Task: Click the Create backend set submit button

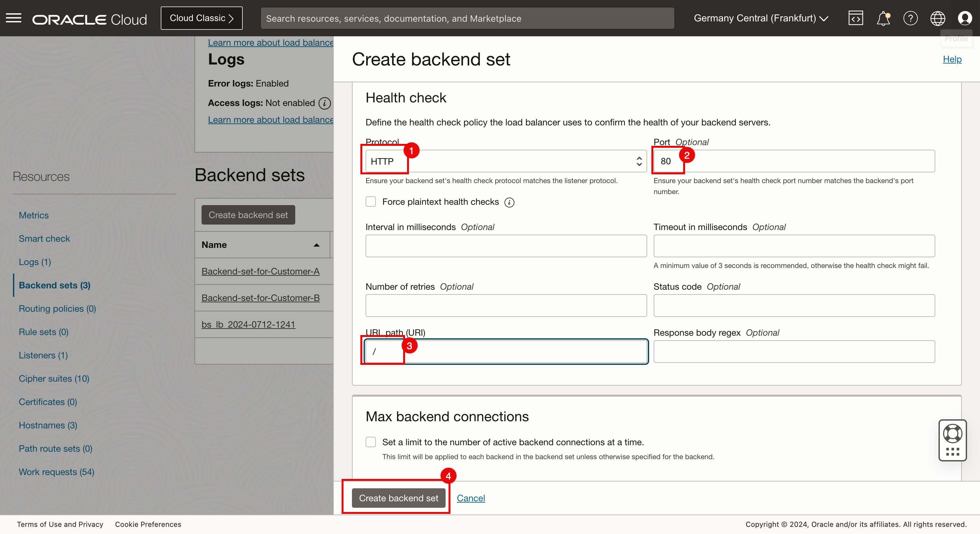Action: click(398, 498)
